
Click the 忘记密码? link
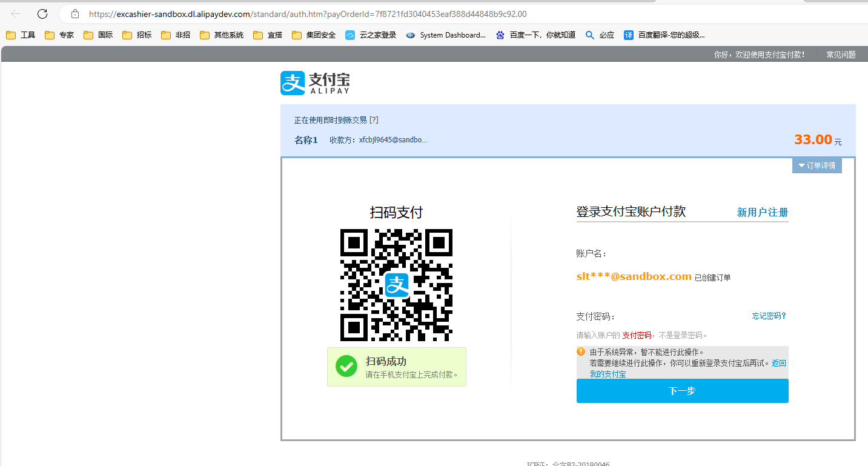(x=769, y=316)
